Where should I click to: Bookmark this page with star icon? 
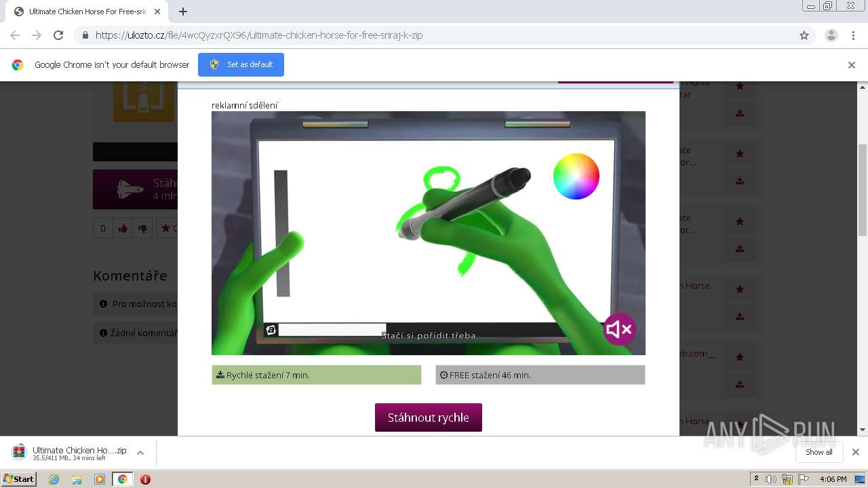click(x=804, y=35)
